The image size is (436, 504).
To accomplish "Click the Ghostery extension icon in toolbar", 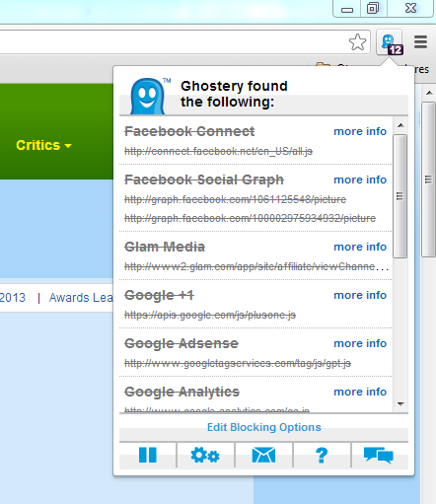I will (x=390, y=42).
